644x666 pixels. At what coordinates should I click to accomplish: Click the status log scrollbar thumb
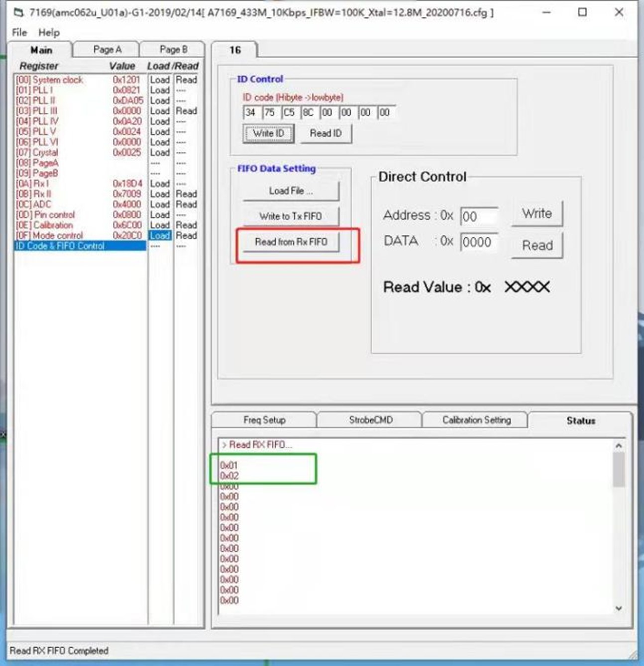click(619, 470)
